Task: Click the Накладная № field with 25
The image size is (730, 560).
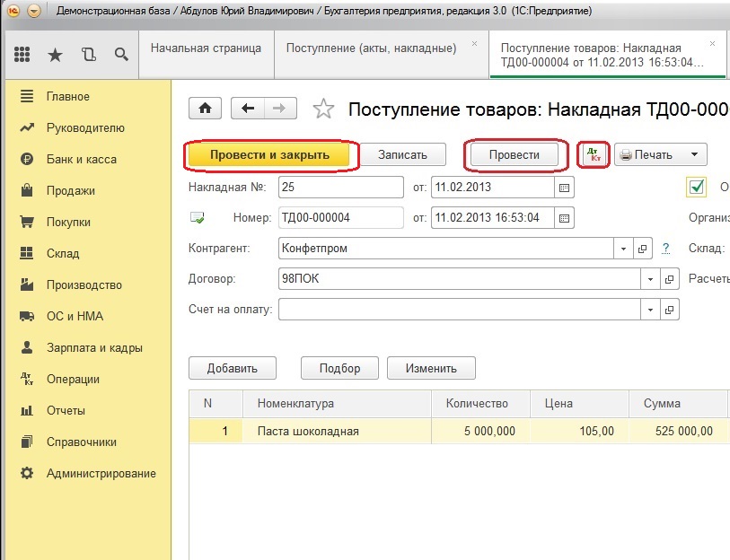Action: [341, 188]
